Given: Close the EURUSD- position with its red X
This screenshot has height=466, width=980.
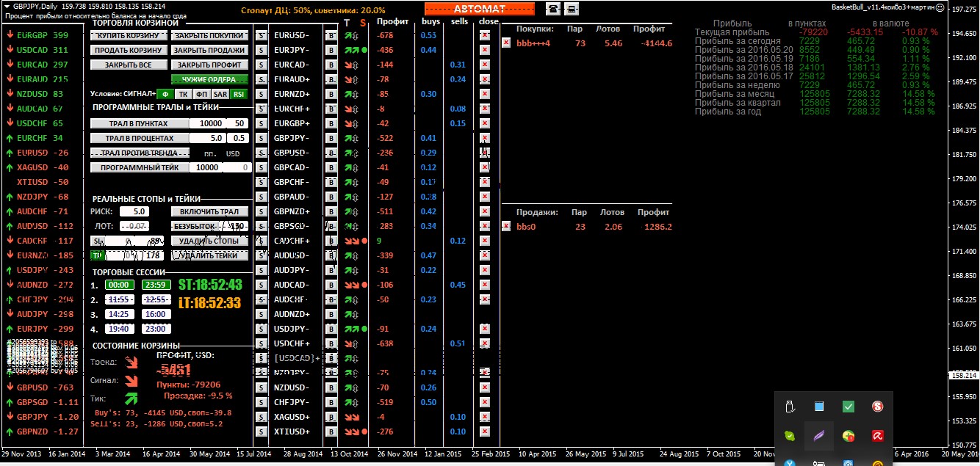Looking at the screenshot, I should coord(484,35).
